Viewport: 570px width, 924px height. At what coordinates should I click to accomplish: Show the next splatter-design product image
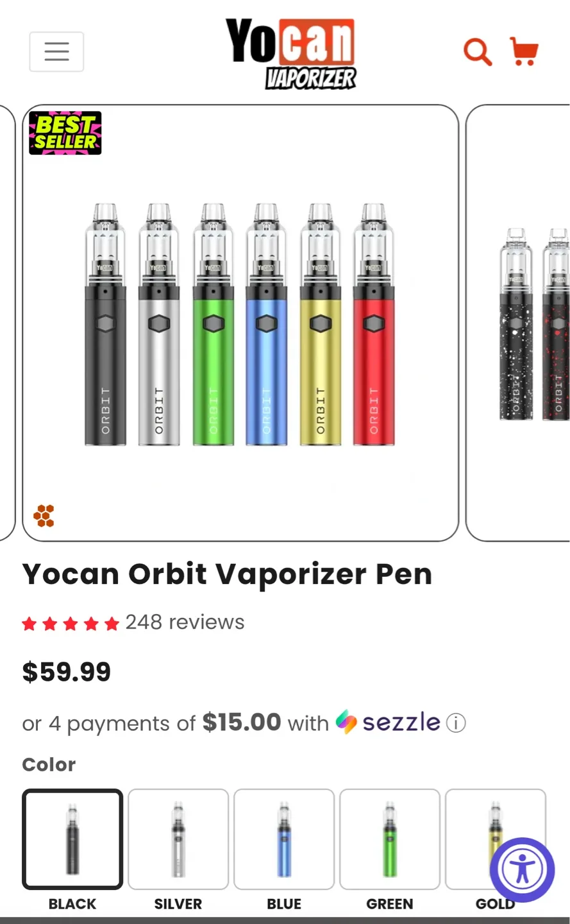pos(518,323)
